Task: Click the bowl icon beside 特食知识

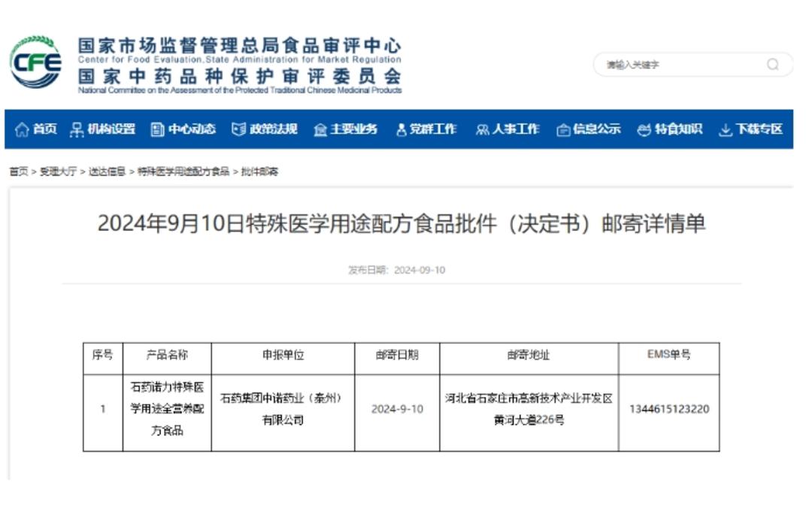Action: point(644,130)
